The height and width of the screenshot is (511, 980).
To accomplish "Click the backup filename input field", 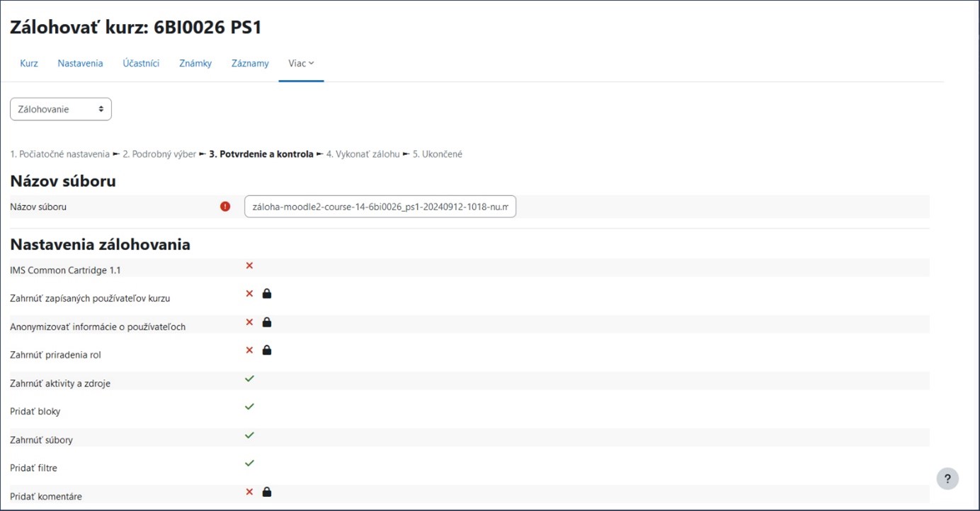I will [380, 207].
